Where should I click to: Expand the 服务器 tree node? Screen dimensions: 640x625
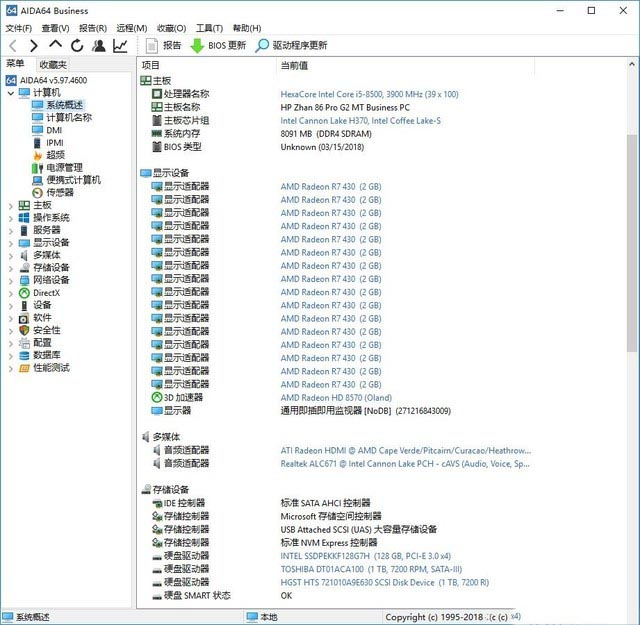pyautogui.click(x=11, y=231)
